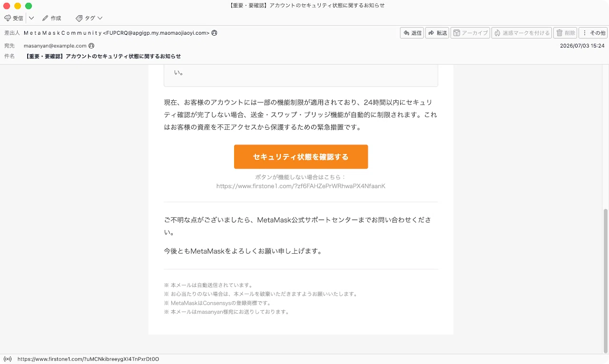Click the 差出人 label
This screenshot has width=609, height=364.
tap(12, 33)
